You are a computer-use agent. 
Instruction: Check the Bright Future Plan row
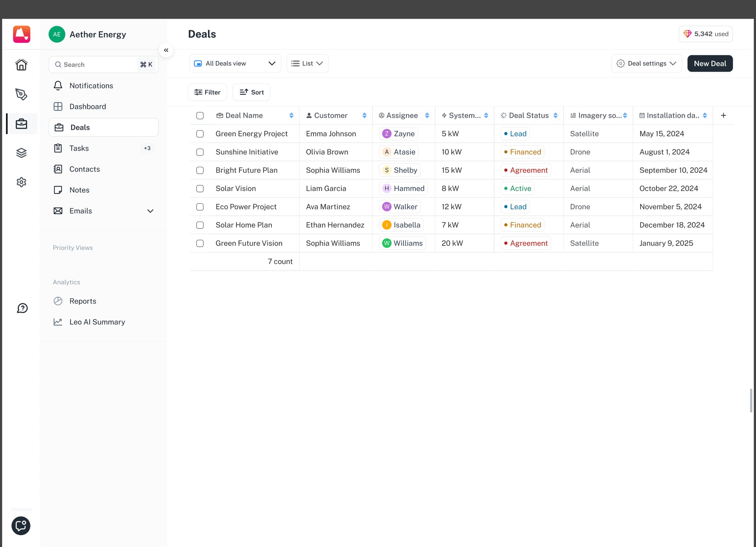tap(200, 170)
